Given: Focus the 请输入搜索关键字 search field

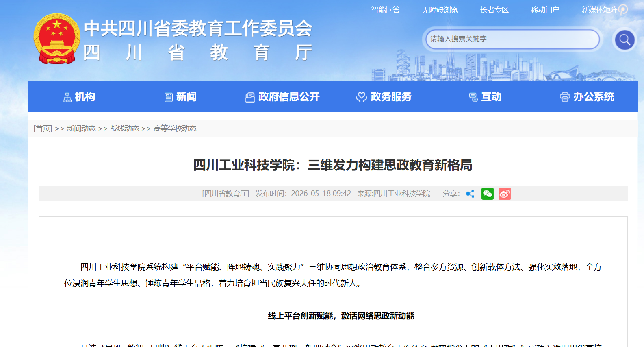Looking at the screenshot, I should tap(512, 39).
